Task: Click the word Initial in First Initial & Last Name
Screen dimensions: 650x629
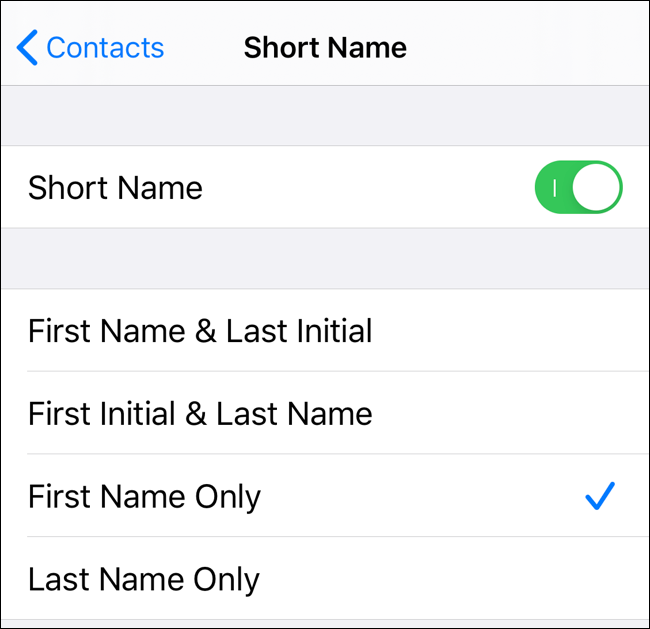Action: 138,413
